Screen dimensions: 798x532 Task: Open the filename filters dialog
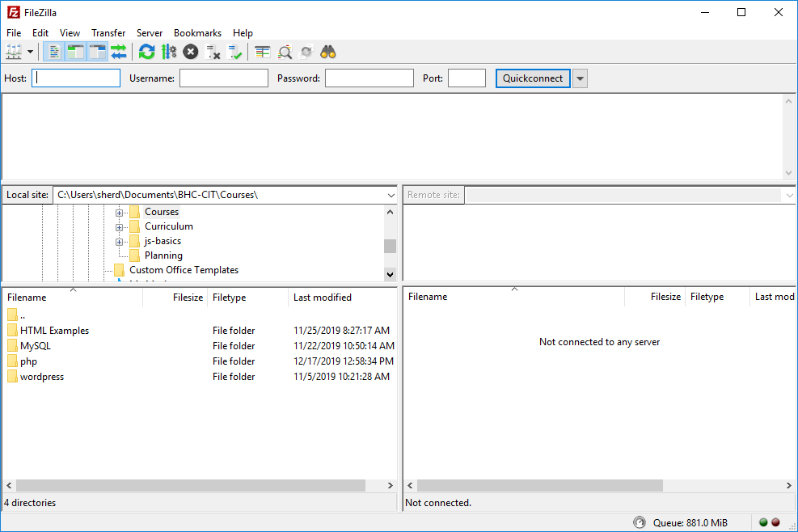click(x=262, y=52)
